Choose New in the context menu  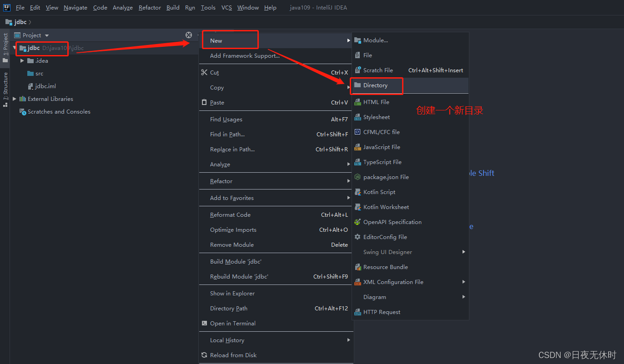[x=276, y=40]
